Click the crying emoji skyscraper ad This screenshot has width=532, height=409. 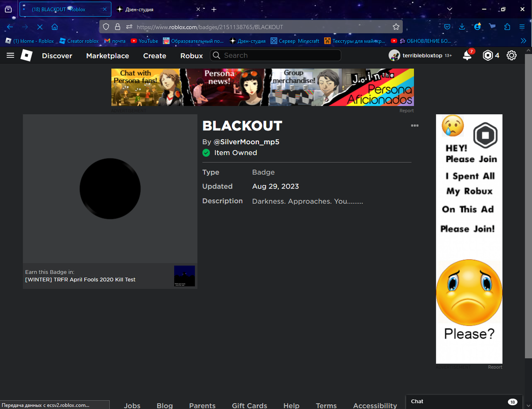click(469, 239)
